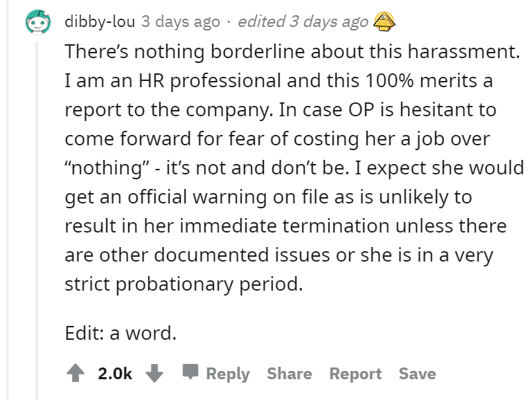This screenshot has height=400, width=532.
Task: Collapse the thread via the line under the avatar
Action: click(x=37, y=220)
